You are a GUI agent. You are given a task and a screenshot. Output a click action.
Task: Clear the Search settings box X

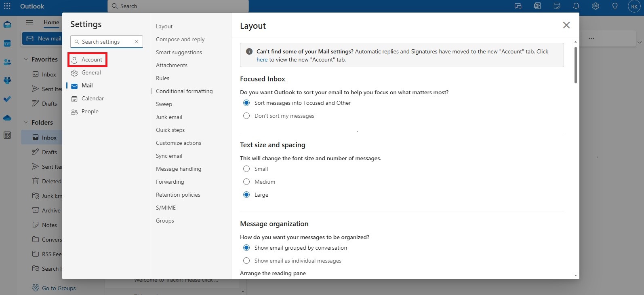coord(137,42)
